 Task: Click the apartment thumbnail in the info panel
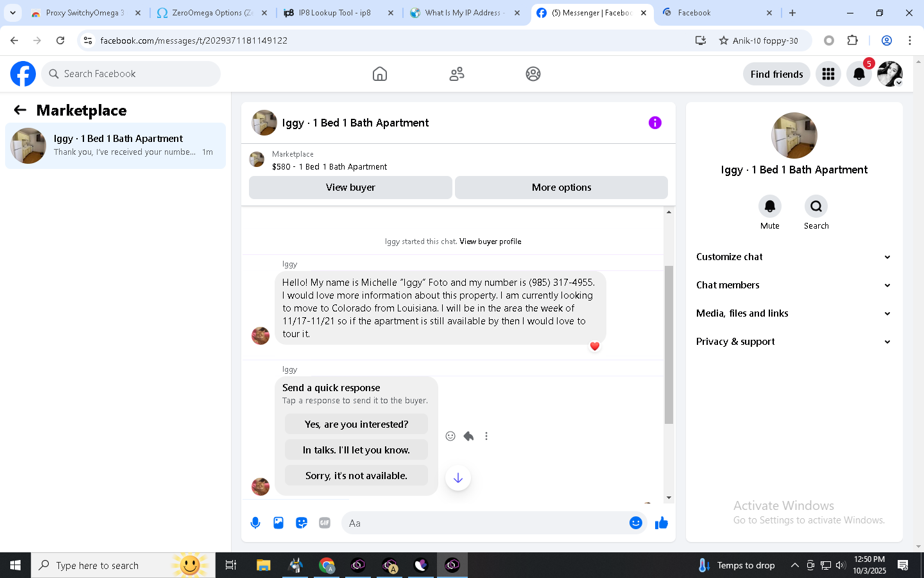(794, 136)
